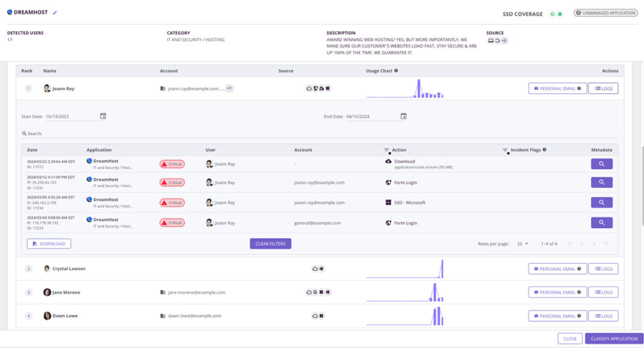Viewport: 644px width, 348px height.
Task: Click the Download cloud action icon
Action: pyautogui.click(x=388, y=161)
